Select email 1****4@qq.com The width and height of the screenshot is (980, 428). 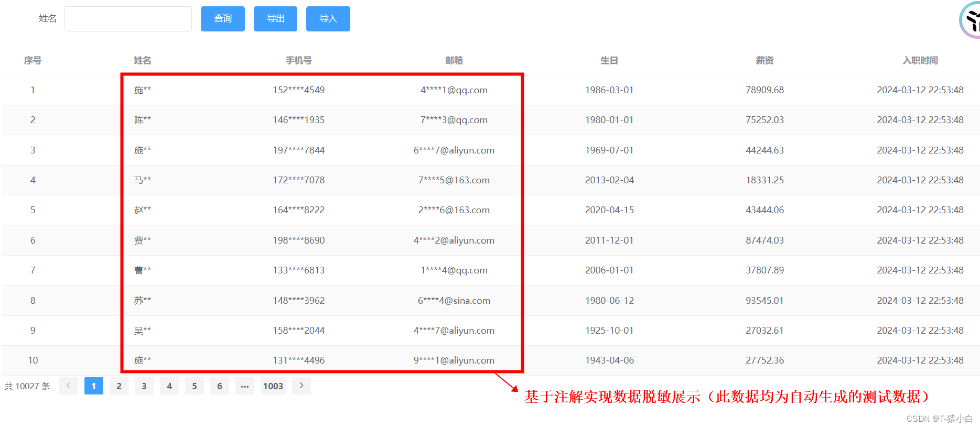pyautogui.click(x=454, y=270)
